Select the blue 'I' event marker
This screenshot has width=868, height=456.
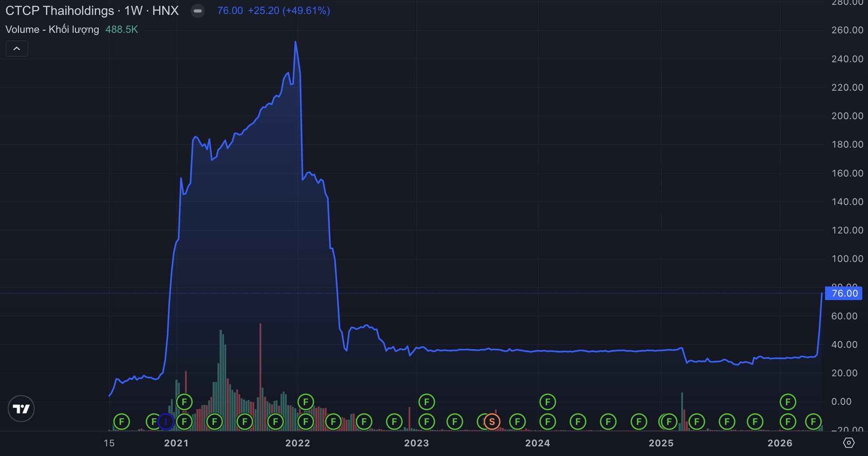tap(166, 422)
